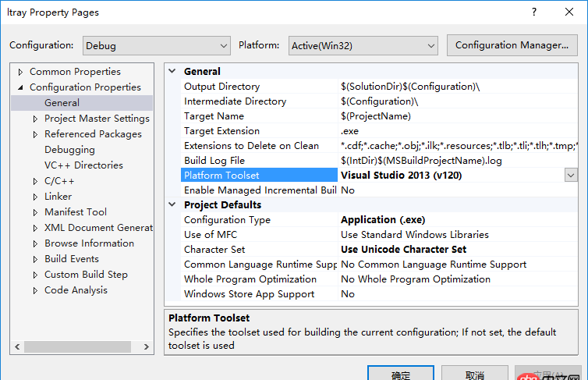The image size is (588, 380).
Task: Open the Configuration dropdown showing Debug
Action: (x=157, y=46)
